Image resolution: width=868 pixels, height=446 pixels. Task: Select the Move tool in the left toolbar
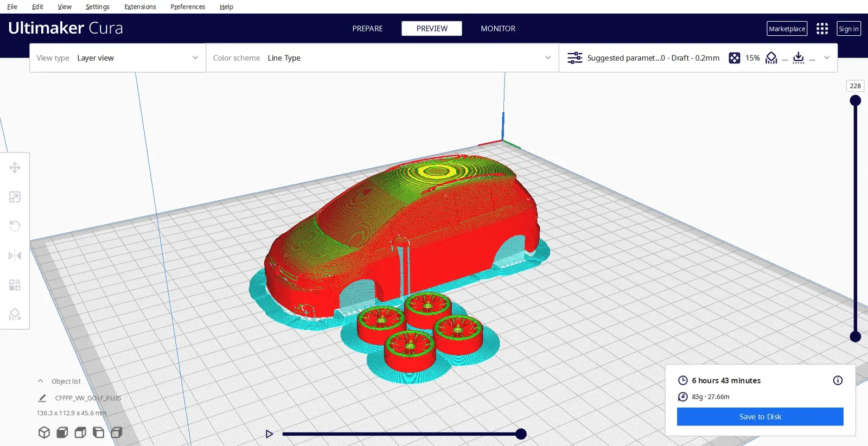tap(15, 168)
